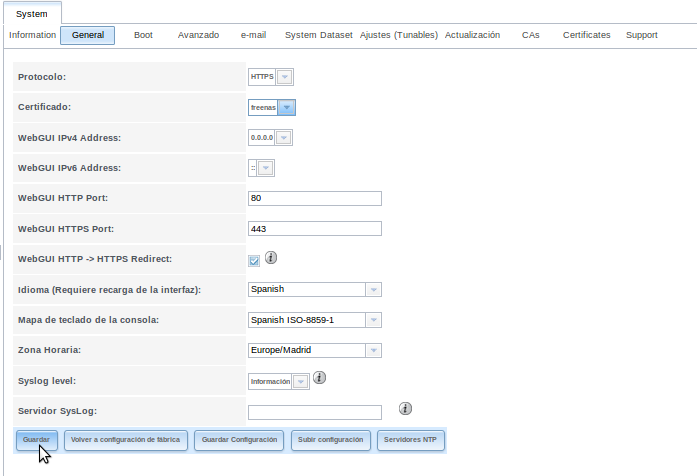Viewport: 697px width, 476px height.
Task: Open the Servidores NTP button
Action: (x=410, y=440)
